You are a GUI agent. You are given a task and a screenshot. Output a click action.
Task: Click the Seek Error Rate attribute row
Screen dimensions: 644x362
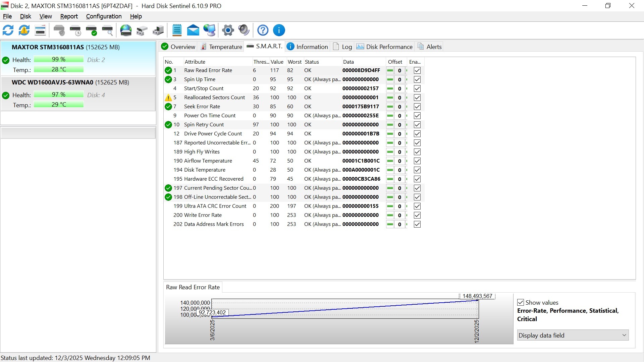click(202, 107)
